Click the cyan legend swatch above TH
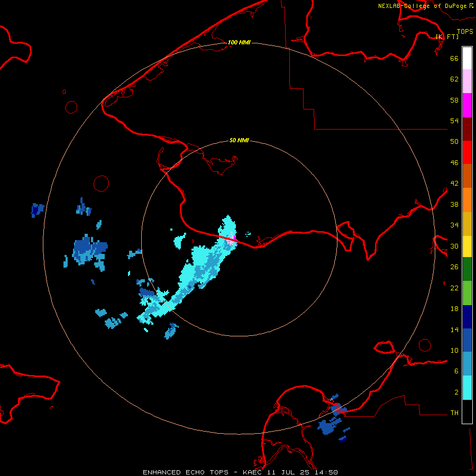Screen dimensions: 476x476 tap(467, 388)
